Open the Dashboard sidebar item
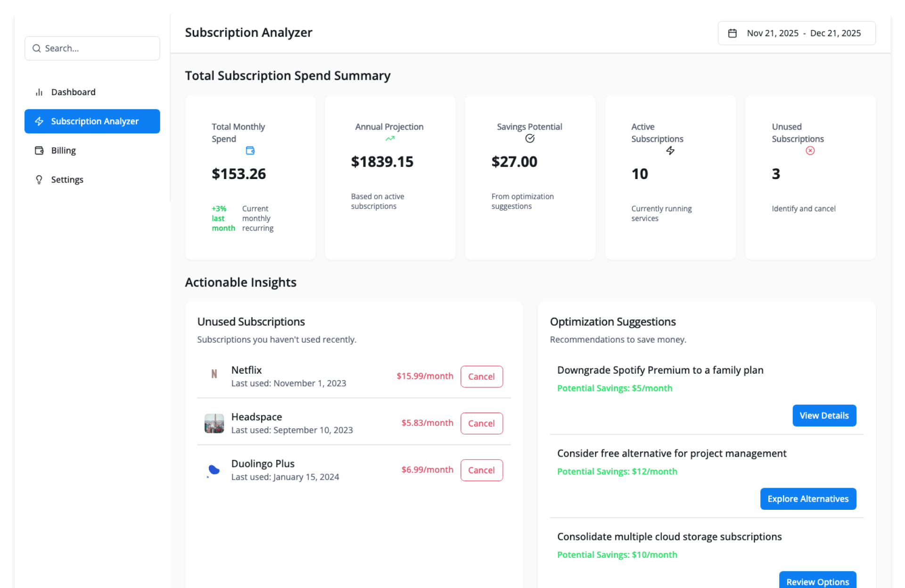 73,92
